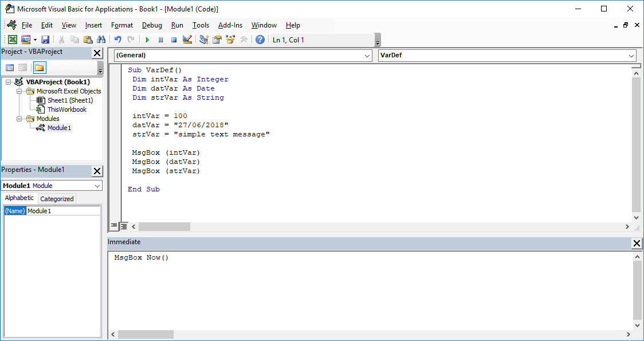Open the Insert menu
This screenshot has height=341, width=644.
coord(93,25)
